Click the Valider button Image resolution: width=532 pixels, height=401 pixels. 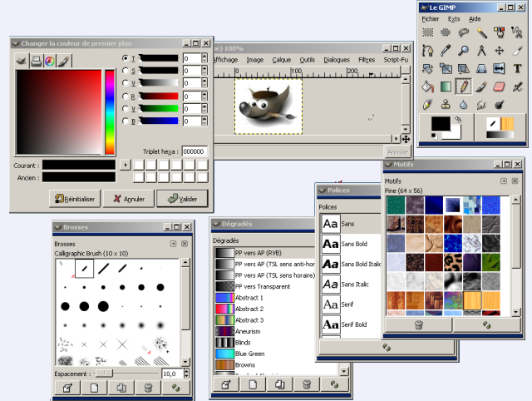(182, 199)
